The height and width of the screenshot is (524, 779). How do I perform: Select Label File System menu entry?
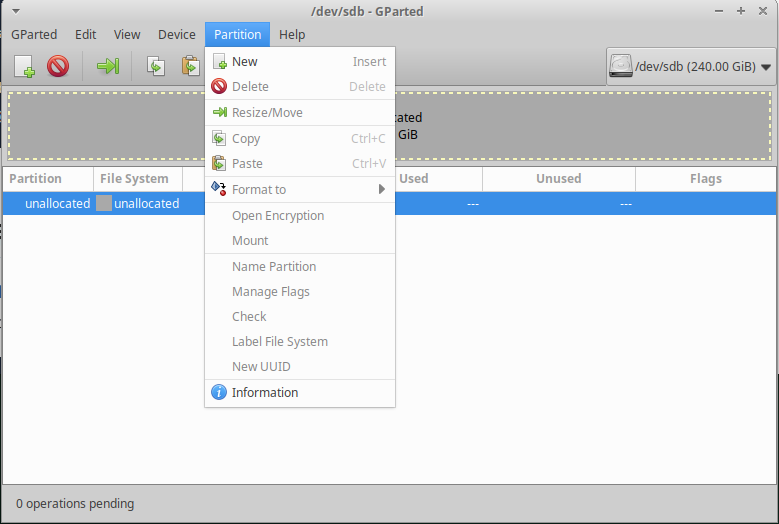tap(300, 342)
